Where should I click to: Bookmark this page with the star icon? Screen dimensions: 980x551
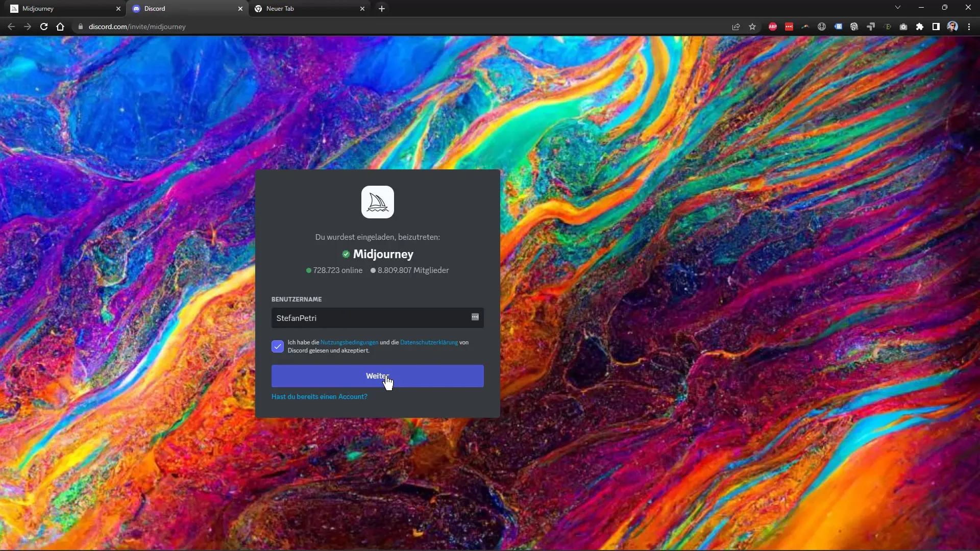click(752, 27)
